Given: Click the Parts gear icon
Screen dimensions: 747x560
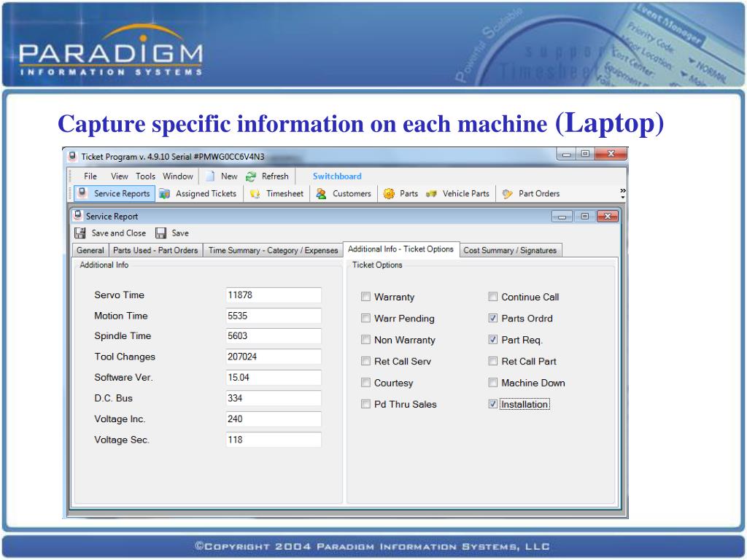Looking at the screenshot, I should 389,194.
